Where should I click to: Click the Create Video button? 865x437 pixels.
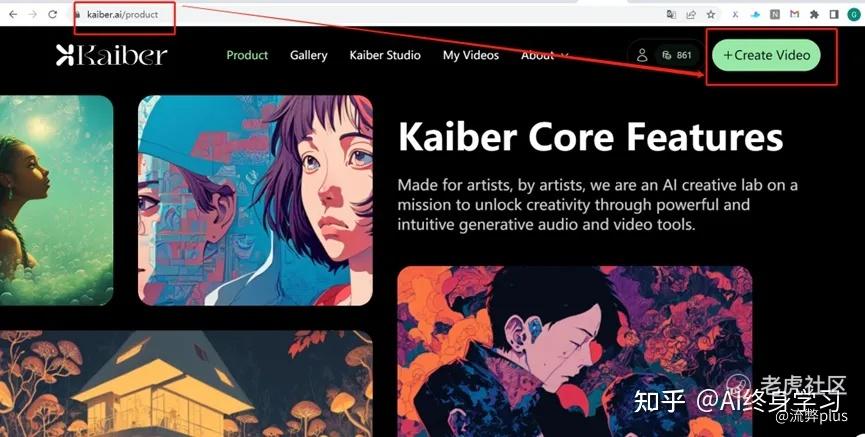[766, 55]
